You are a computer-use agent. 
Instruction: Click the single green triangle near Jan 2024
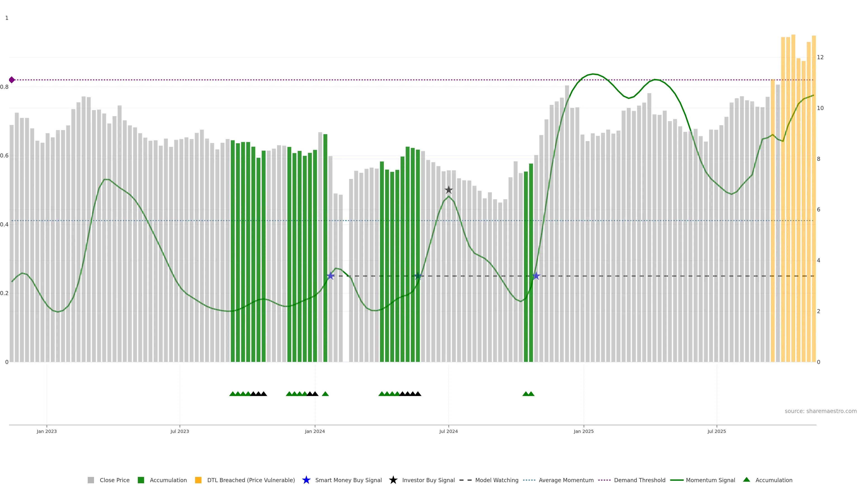(325, 394)
